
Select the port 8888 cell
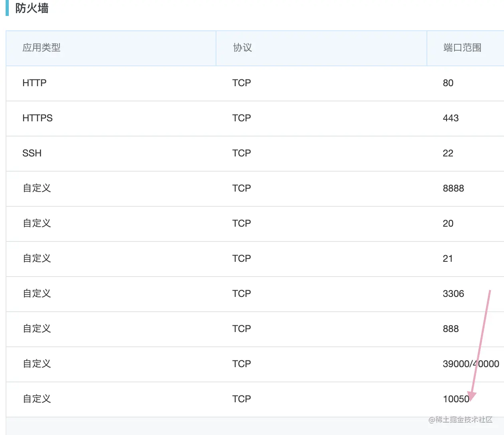click(453, 188)
